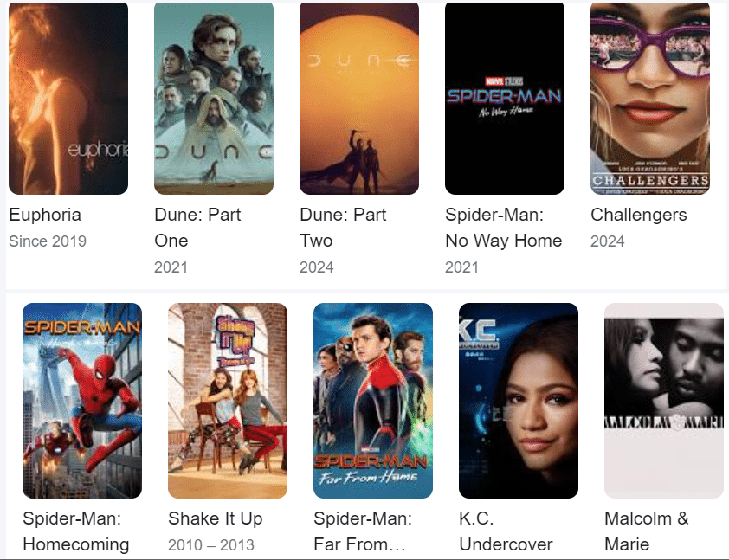The image size is (729, 560).
Task: Select the K.C. Undercover poster
Action: pos(519,401)
